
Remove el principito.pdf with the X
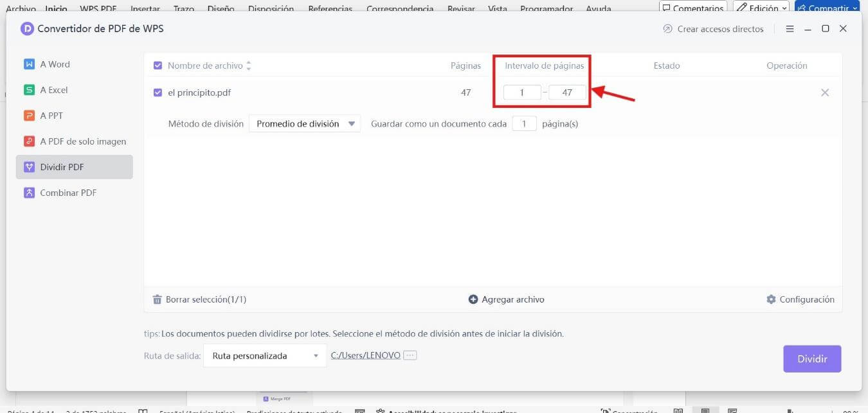825,92
